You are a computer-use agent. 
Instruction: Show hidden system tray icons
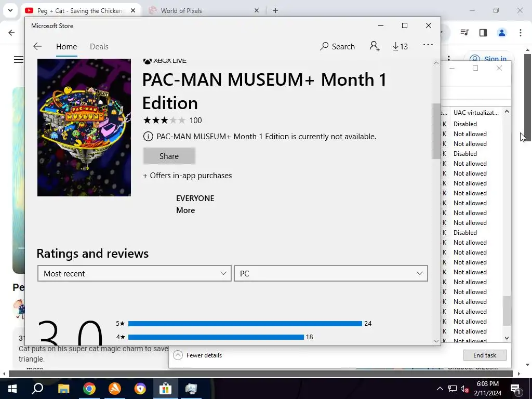pyautogui.click(x=440, y=389)
